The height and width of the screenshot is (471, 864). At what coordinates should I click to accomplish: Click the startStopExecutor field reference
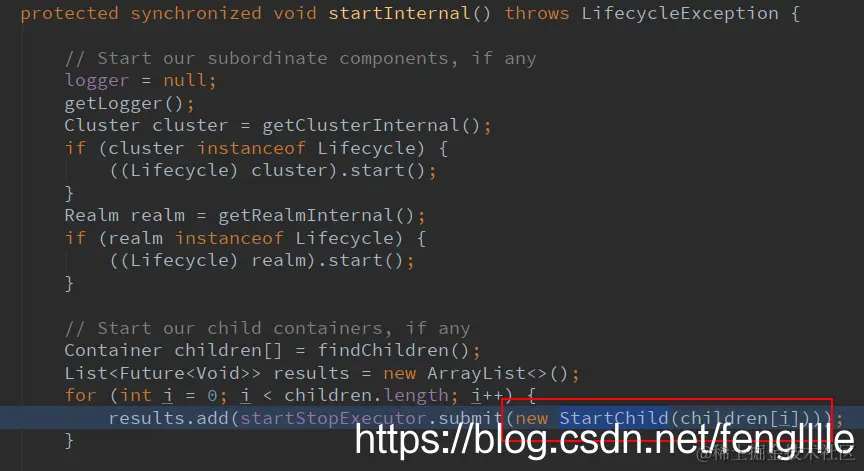(x=333, y=418)
